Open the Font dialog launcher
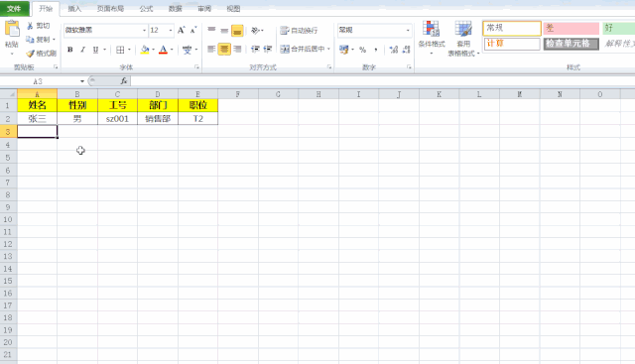 [196, 67]
